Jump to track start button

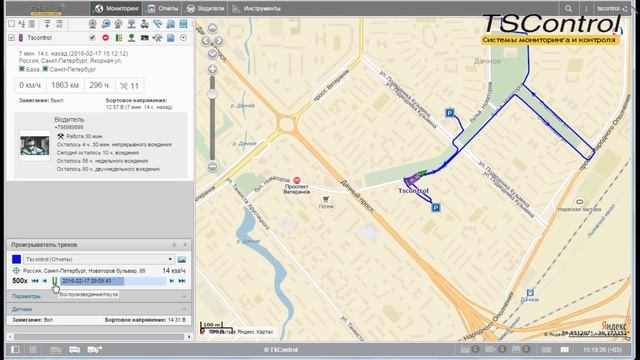coord(35,281)
